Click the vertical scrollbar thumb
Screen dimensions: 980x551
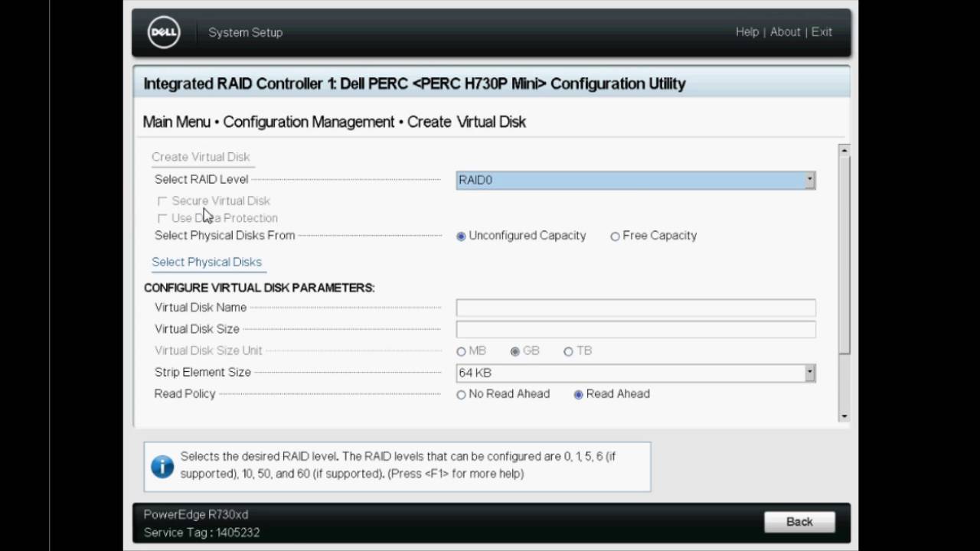[x=844, y=255]
